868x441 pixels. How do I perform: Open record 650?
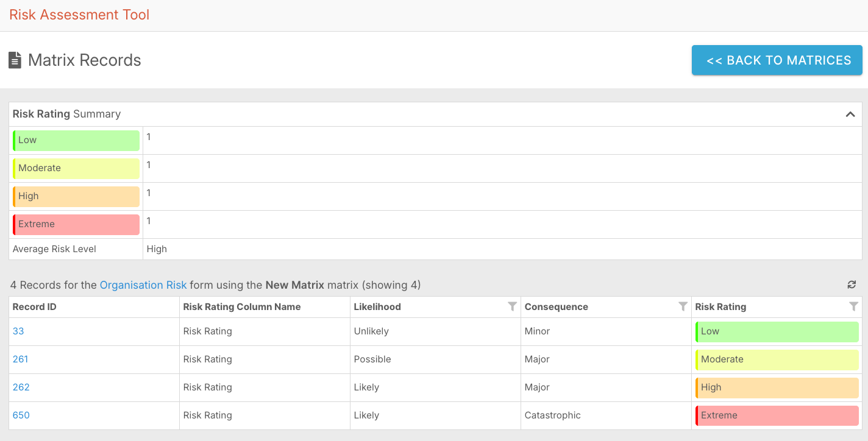click(21, 415)
